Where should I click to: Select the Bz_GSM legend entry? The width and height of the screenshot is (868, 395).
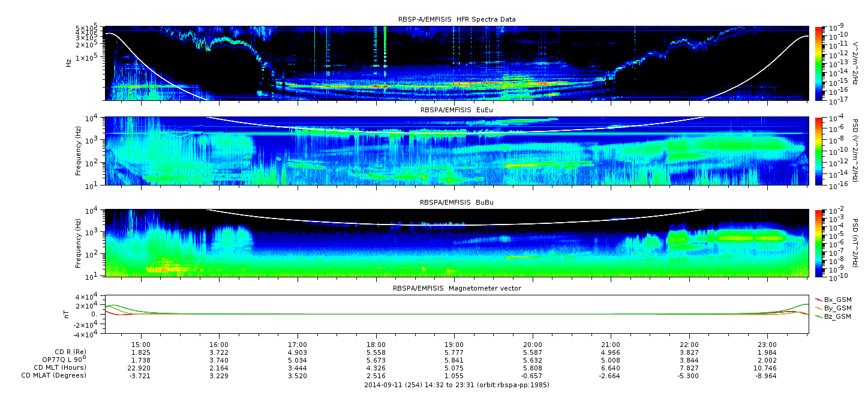tap(837, 316)
